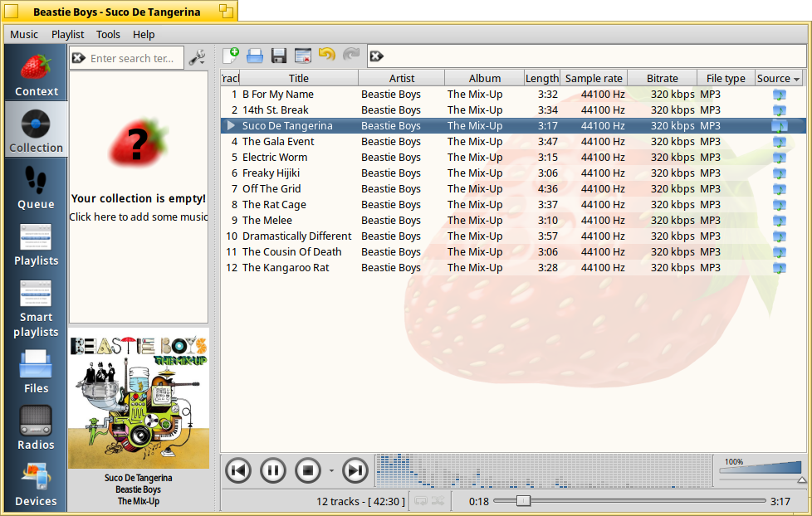812x516 pixels.
Task: Clear the playlist with the toolbar icon
Action: click(x=303, y=56)
